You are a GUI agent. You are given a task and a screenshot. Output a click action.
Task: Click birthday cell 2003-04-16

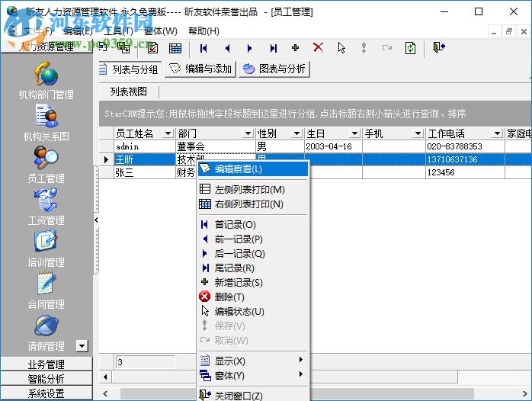[333, 146]
